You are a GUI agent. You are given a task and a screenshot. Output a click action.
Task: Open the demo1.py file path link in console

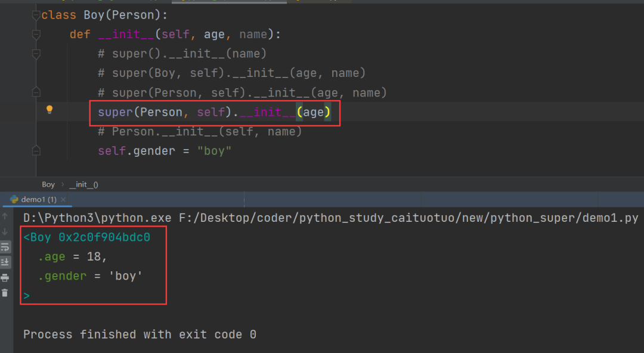408,218
